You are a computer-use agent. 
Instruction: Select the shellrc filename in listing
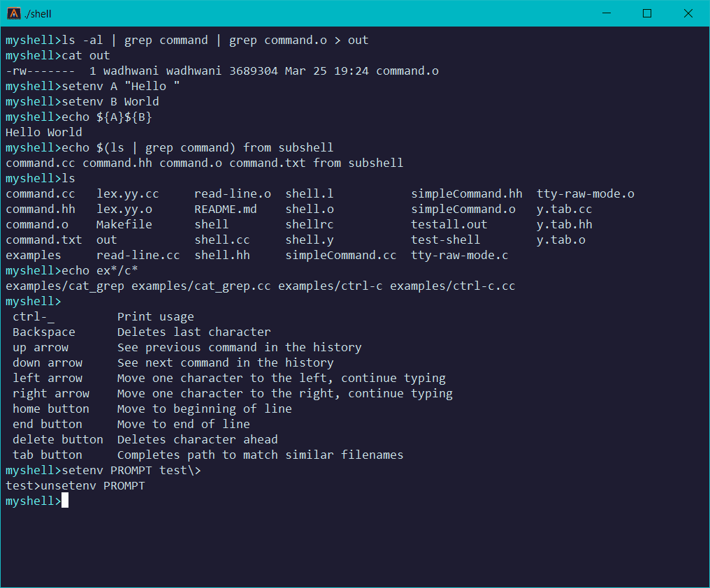coord(309,224)
